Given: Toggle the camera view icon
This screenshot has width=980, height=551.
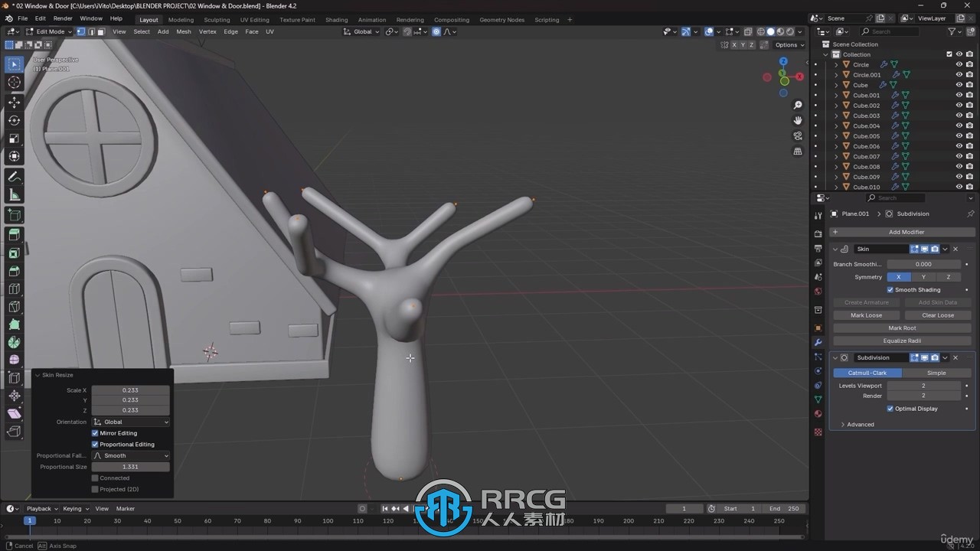Looking at the screenshot, I should (x=798, y=136).
